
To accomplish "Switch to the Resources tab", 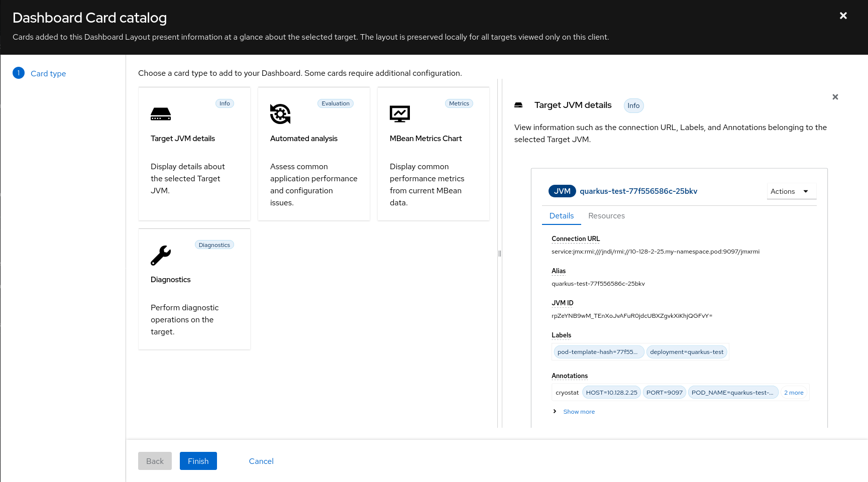I will [x=606, y=216].
